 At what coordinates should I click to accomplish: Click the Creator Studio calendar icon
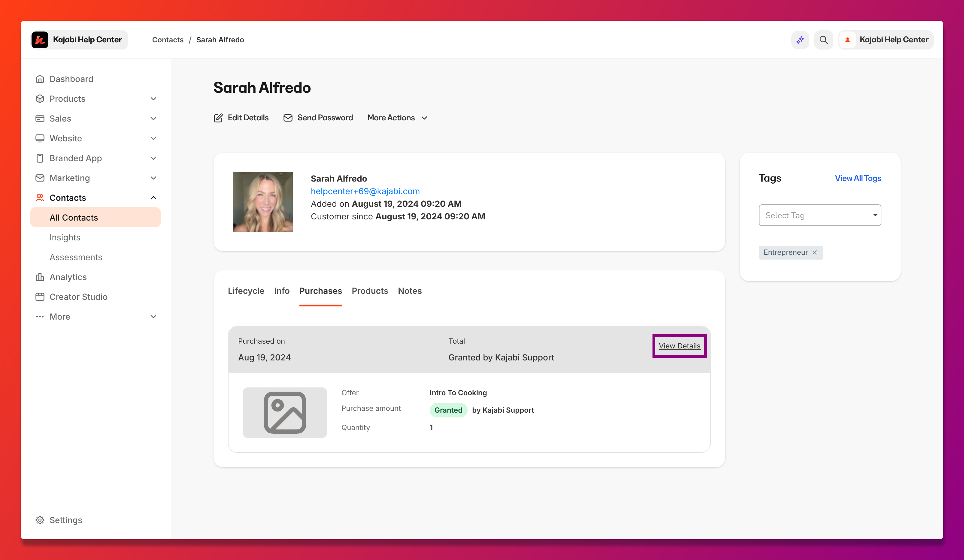coord(40,297)
